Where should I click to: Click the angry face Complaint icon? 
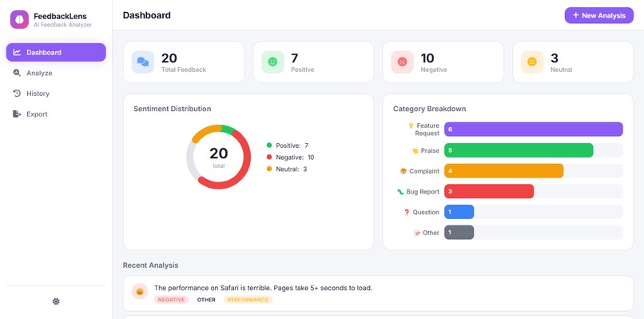click(x=403, y=171)
